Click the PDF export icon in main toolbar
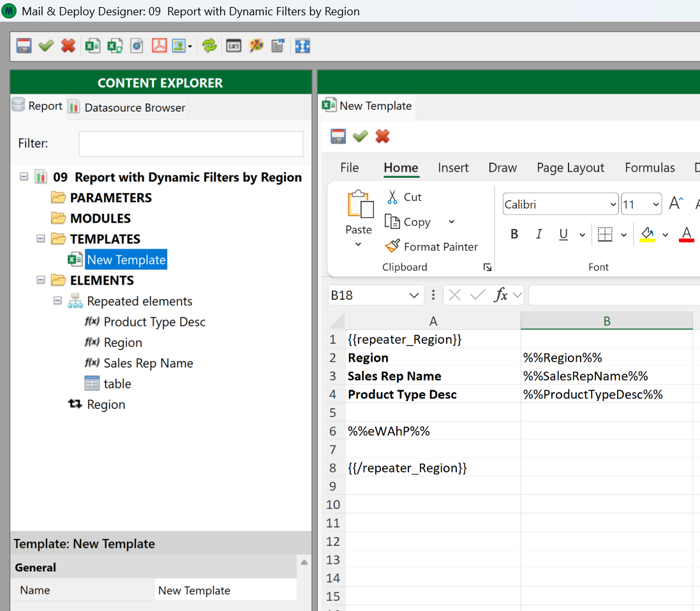The height and width of the screenshot is (611, 700). pos(159,46)
